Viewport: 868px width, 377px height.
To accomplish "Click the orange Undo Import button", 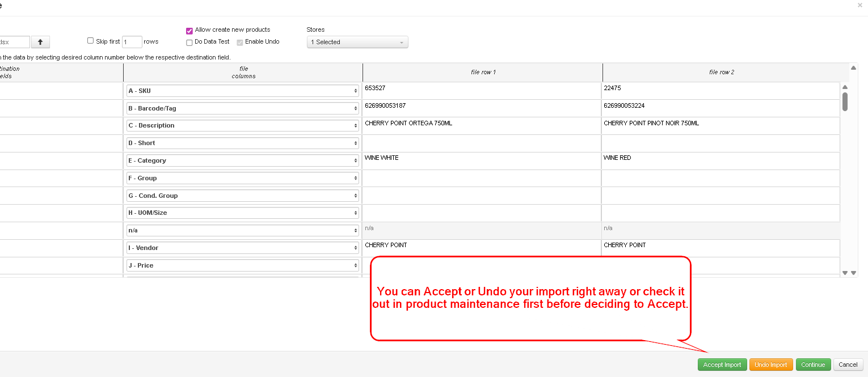I will coord(770,365).
